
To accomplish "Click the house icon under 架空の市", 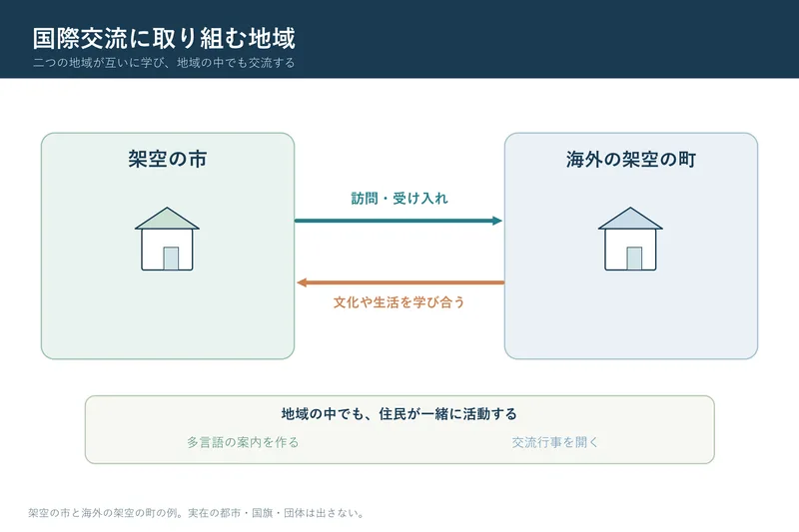I will click(167, 239).
